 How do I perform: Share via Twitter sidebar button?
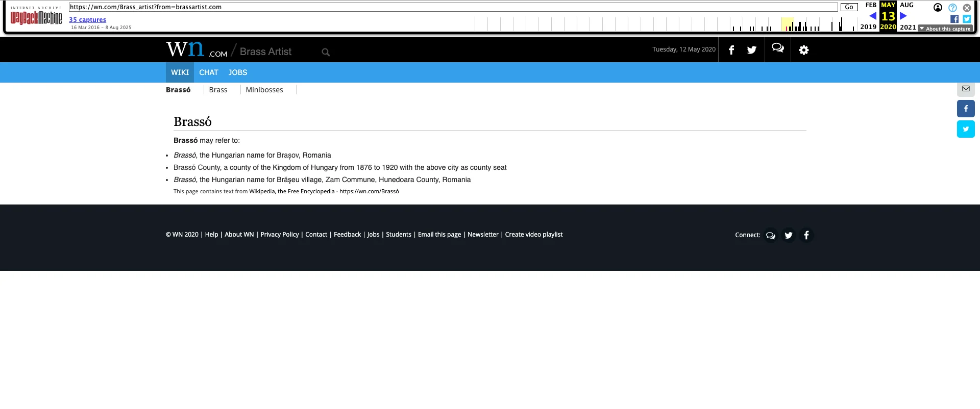pos(965,129)
